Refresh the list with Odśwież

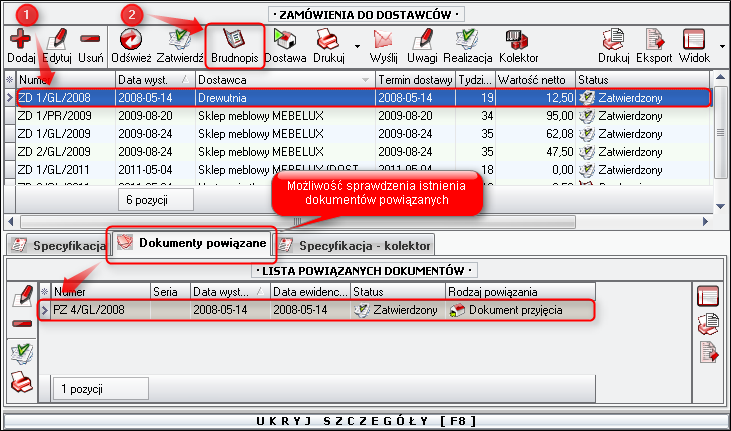pos(131,42)
